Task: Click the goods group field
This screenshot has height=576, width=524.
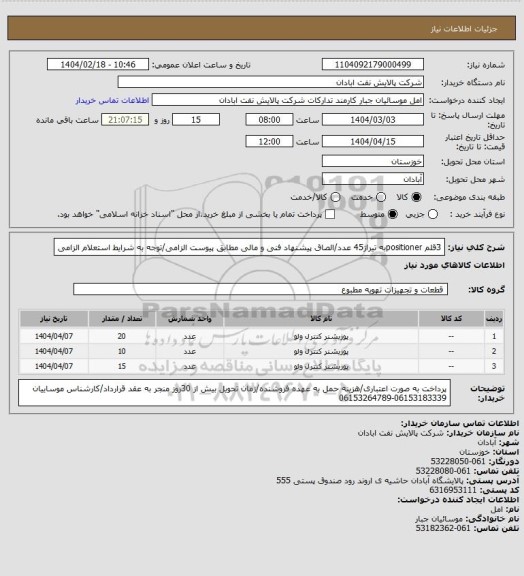Action: [260, 289]
